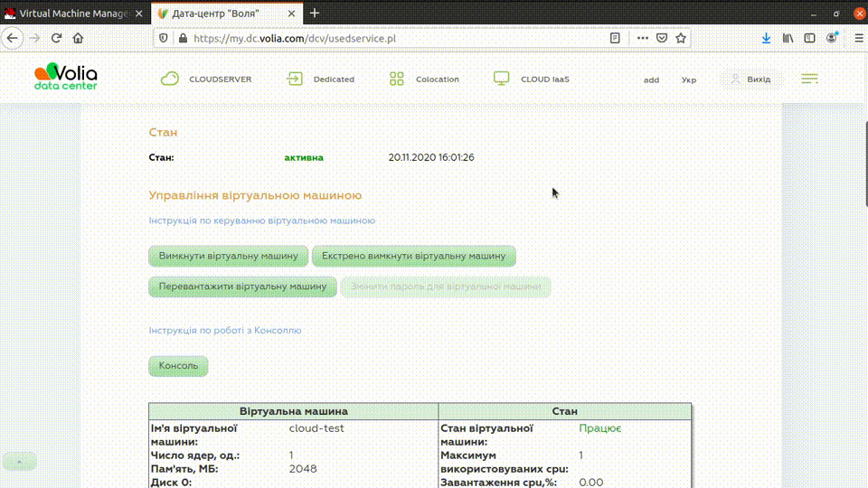Image resolution: width=868 pixels, height=488 pixels.
Task: Open the Colocation menu item
Action: (x=424, y=80)
